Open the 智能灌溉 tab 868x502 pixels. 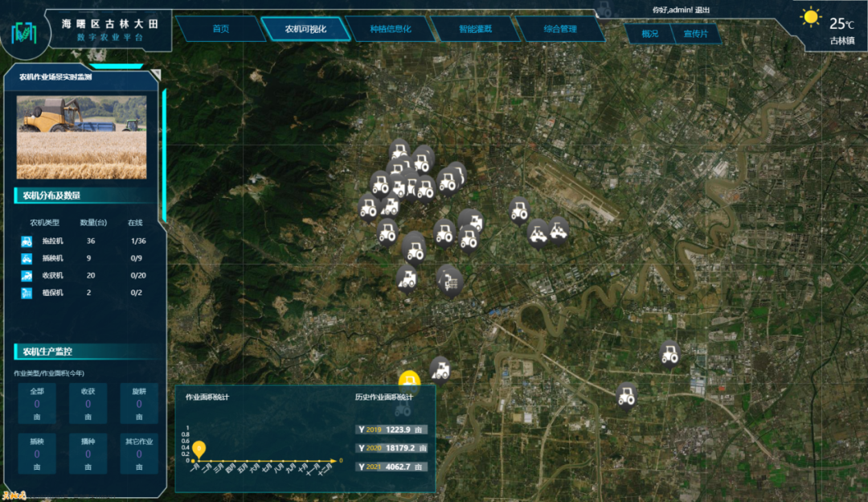pyautogui.click(x=476, y=29)
